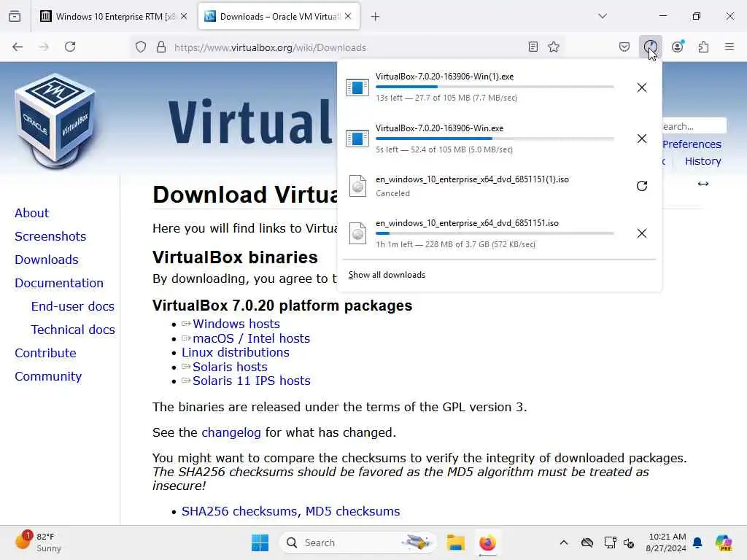Open SHA256 checksums link
The height and width of the screenshot is (560, 747).
[x=241, y=511]
